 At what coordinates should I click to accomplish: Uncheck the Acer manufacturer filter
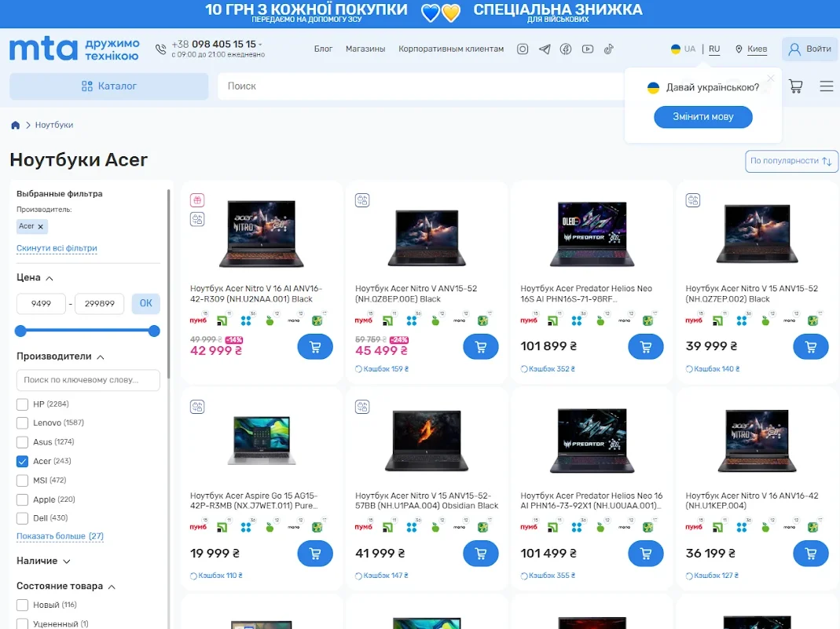(x=23, y=461)
